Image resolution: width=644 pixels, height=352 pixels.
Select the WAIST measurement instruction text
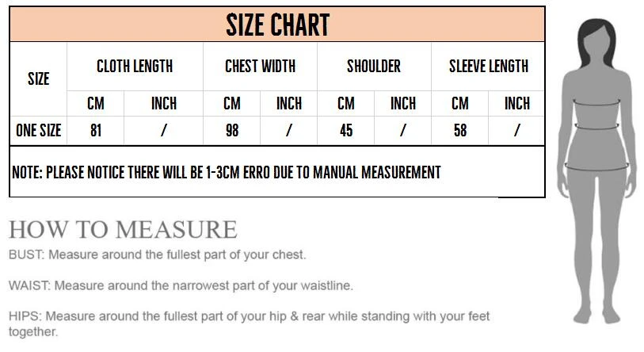pyautogui.click(x=181, y=285)
